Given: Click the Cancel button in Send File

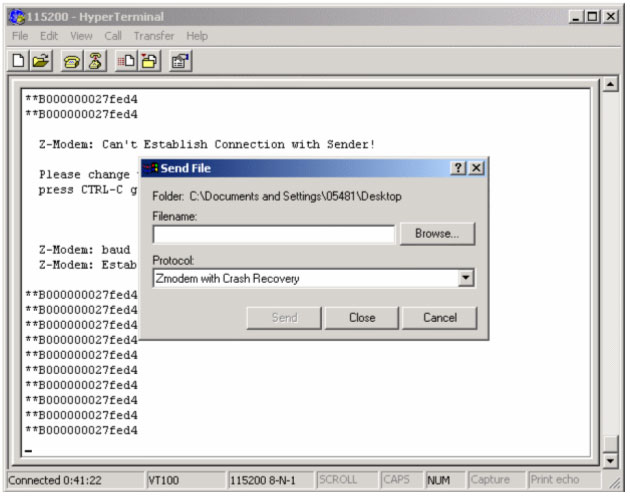Looking at the screenshot, I should pos(440,318).
